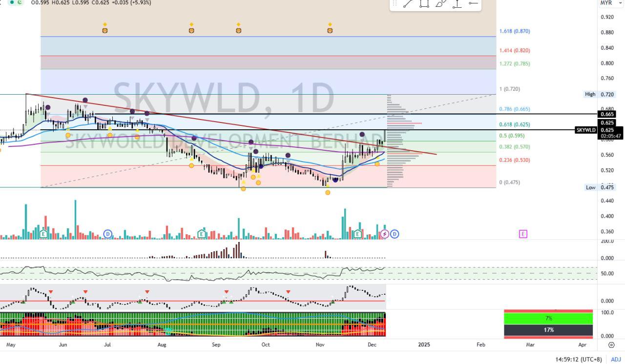
Task: Select the 1.618 (0.870) Fibonacci level label
Action: coord(515,31)
